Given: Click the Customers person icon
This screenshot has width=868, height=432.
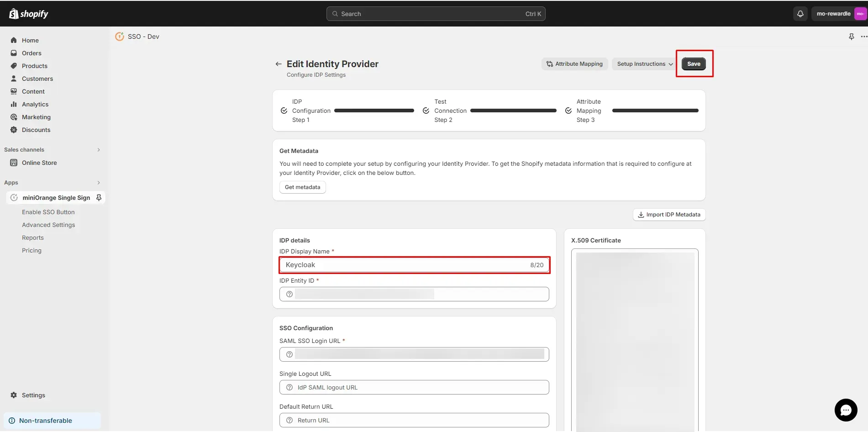Looking at the screenshot, I should point(14,79).
